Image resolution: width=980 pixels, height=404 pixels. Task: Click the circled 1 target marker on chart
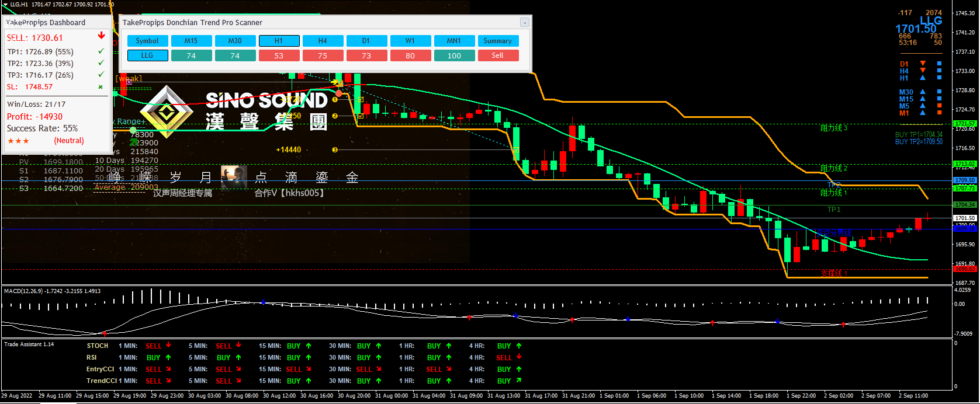click(335, 100)
